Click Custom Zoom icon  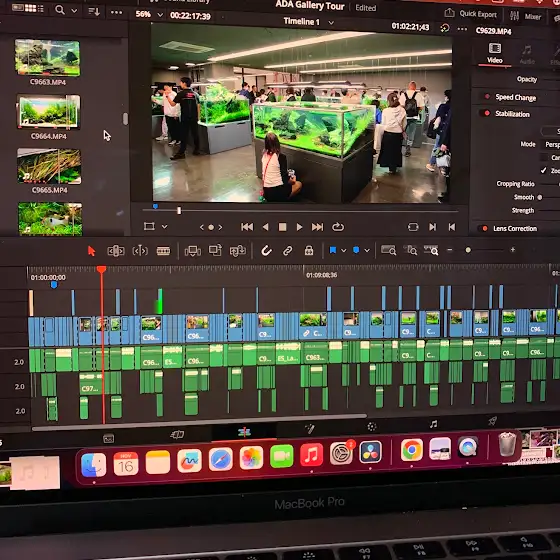click(431, 250)
